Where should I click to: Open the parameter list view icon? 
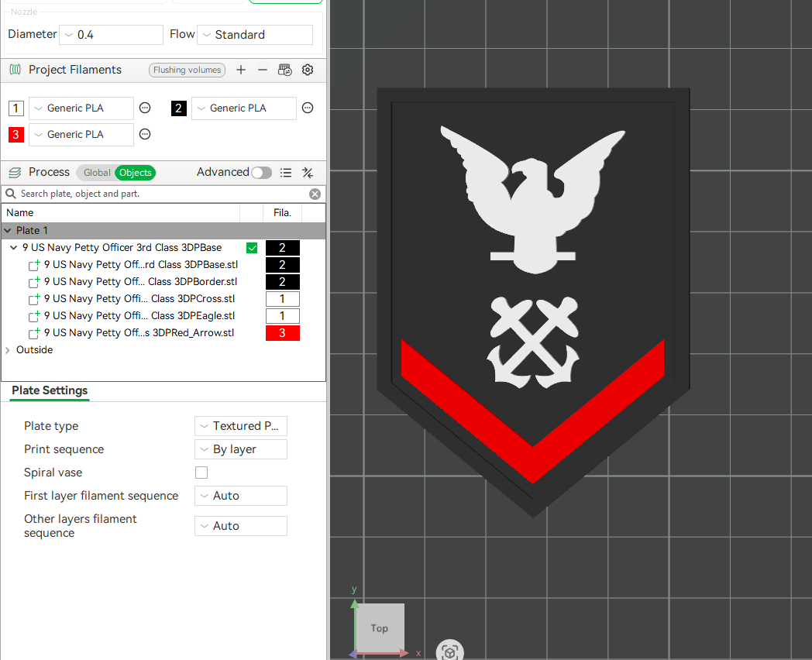tap(285, 173)
